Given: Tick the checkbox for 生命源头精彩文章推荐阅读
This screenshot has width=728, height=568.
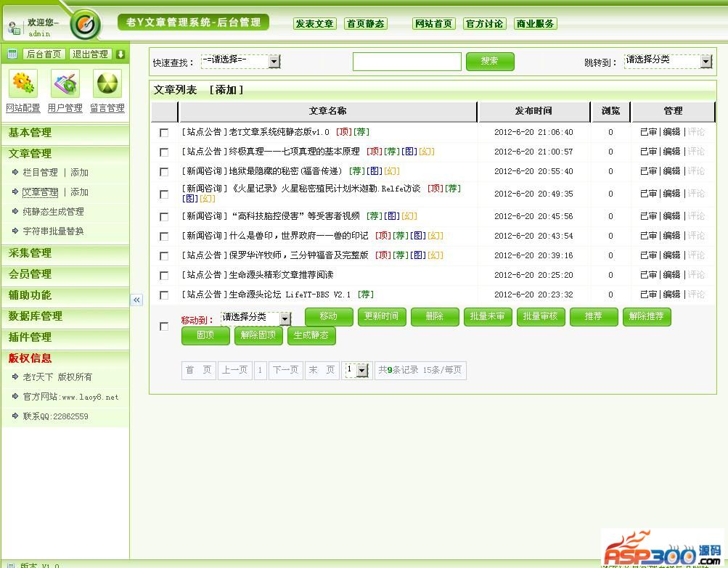Looking at the screenshot, I should (164, 276).
